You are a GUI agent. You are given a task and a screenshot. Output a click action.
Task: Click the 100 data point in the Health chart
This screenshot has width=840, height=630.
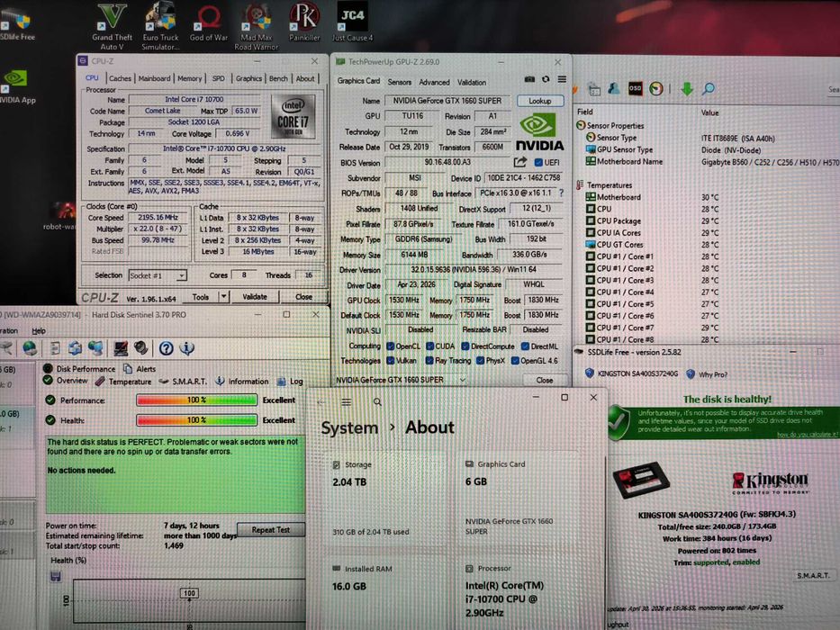coord(189,593)
